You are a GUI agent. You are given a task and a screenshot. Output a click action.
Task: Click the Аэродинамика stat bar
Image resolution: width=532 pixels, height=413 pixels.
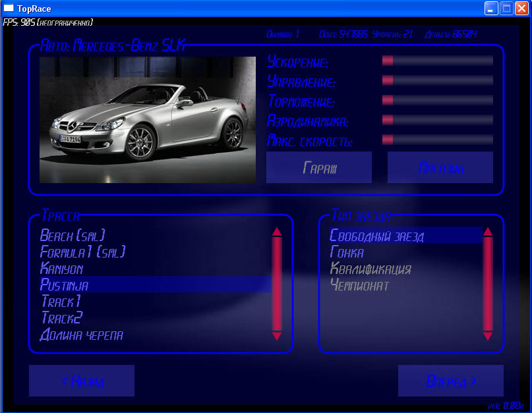(x=438, y=120)
